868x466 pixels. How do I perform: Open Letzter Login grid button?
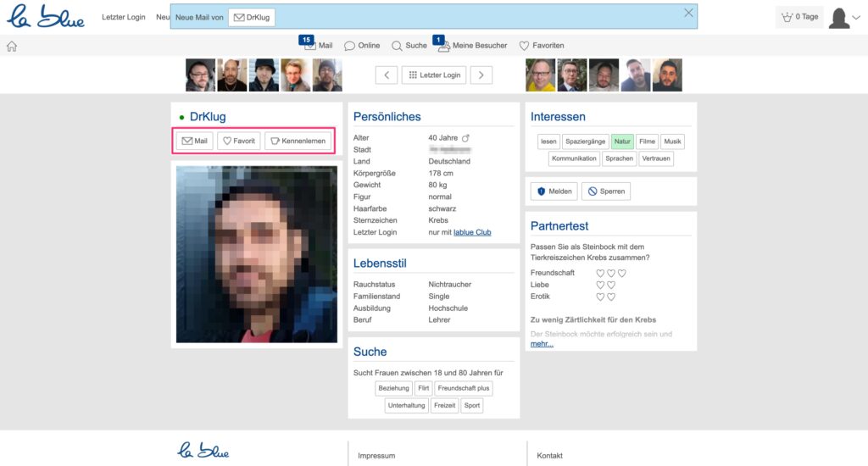(434, 75)
